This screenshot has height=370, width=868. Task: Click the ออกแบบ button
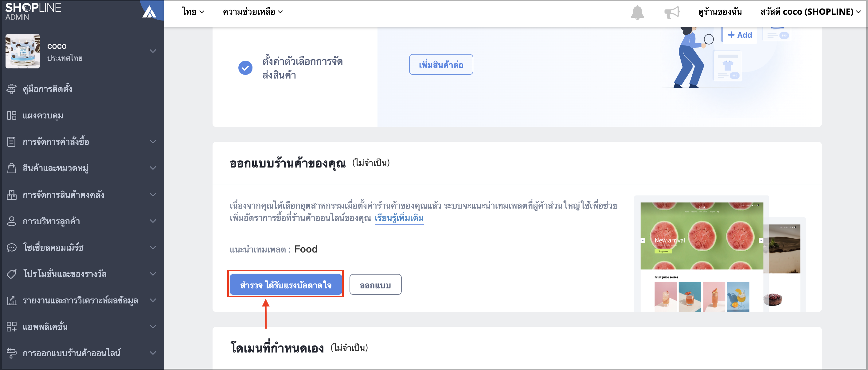click(375, 284)
